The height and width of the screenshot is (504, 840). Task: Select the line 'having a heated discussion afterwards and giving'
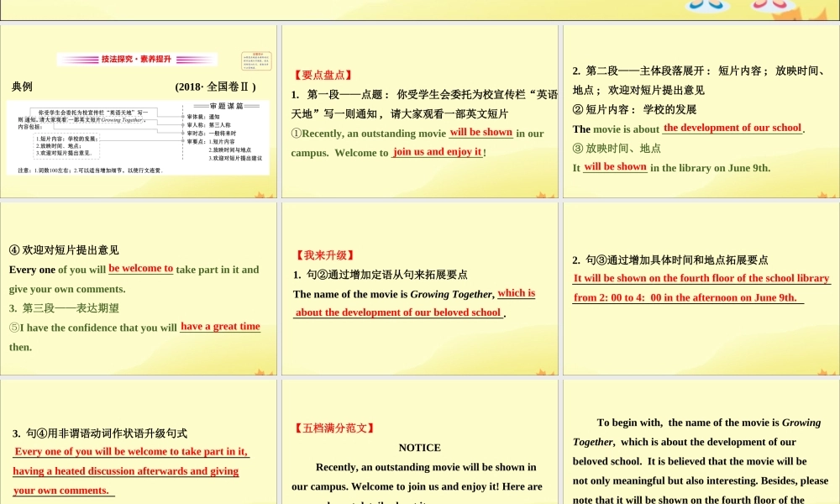click(126, 471)
